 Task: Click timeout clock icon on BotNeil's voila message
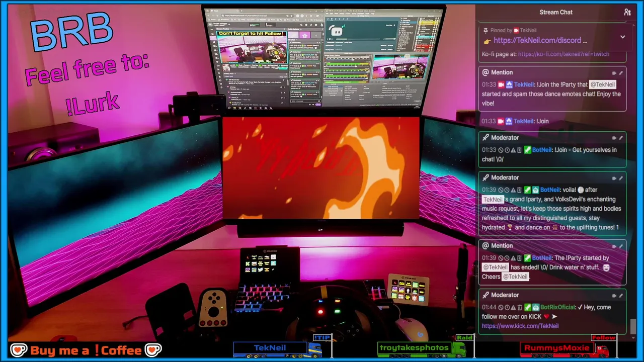point(507,190)
